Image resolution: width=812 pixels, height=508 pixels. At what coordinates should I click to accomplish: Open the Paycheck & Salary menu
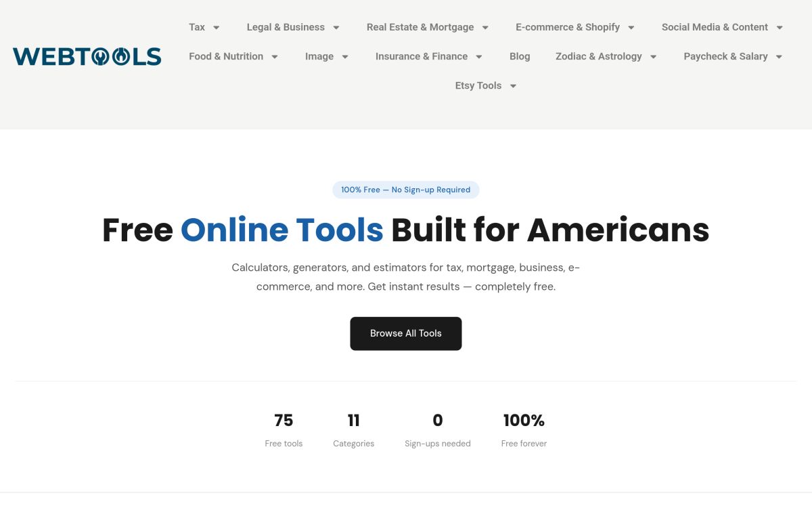tap(725, 56)
